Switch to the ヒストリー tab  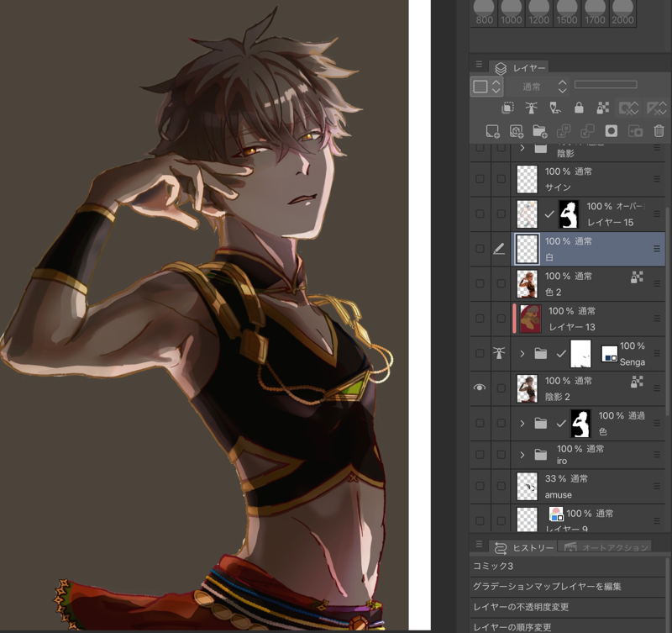point(523,547)
